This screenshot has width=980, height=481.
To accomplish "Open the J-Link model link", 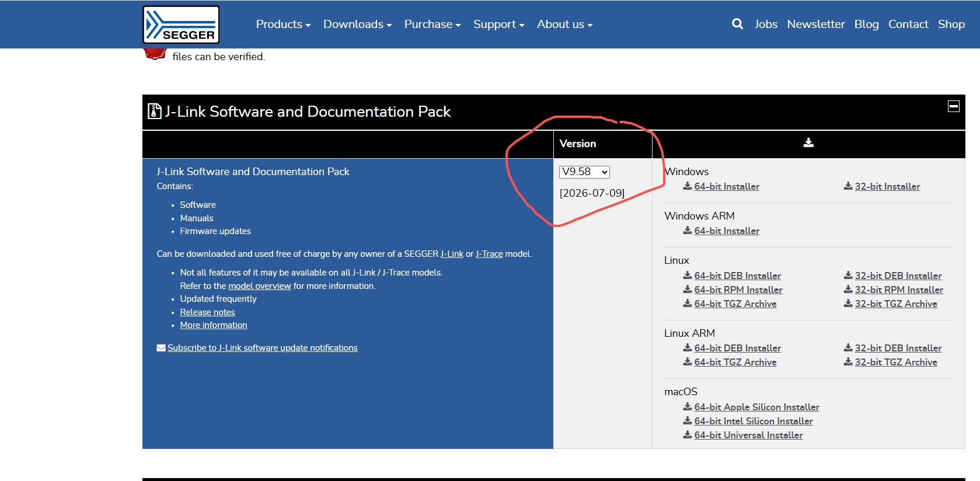I will coord(452,254).
